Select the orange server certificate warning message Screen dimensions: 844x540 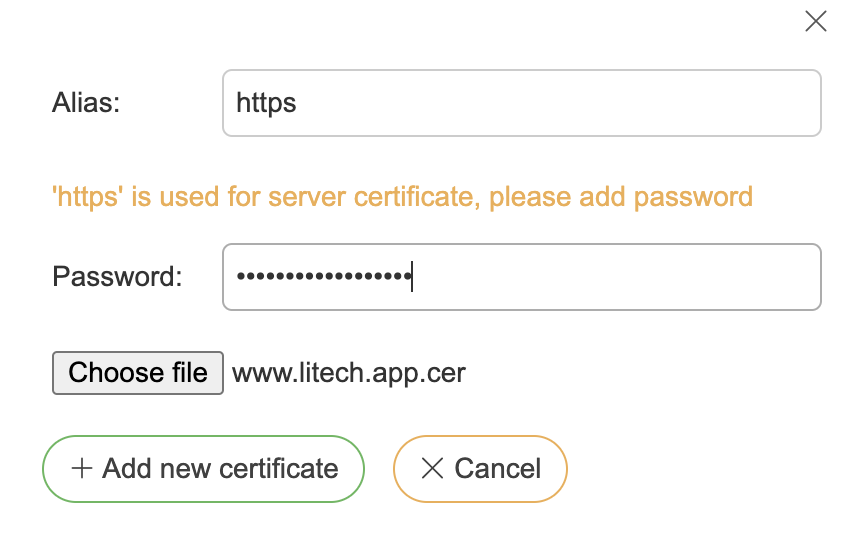coord(401,196)
